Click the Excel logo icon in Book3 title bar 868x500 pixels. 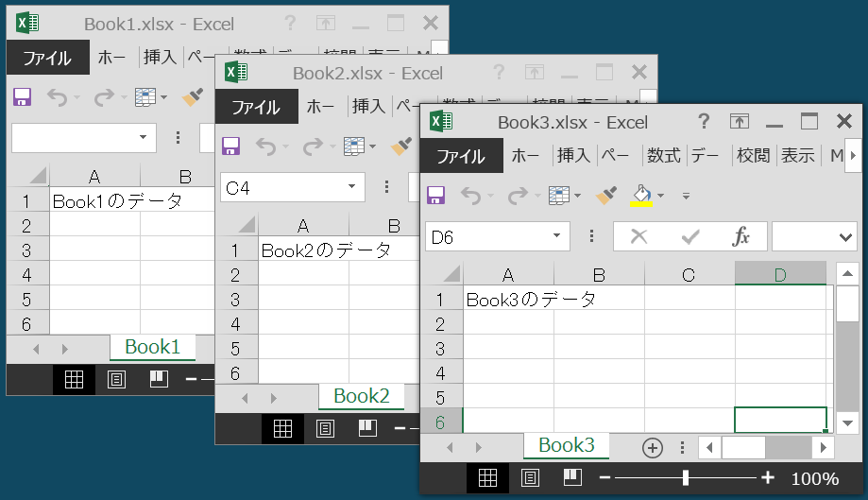click(x=441, y=121)
